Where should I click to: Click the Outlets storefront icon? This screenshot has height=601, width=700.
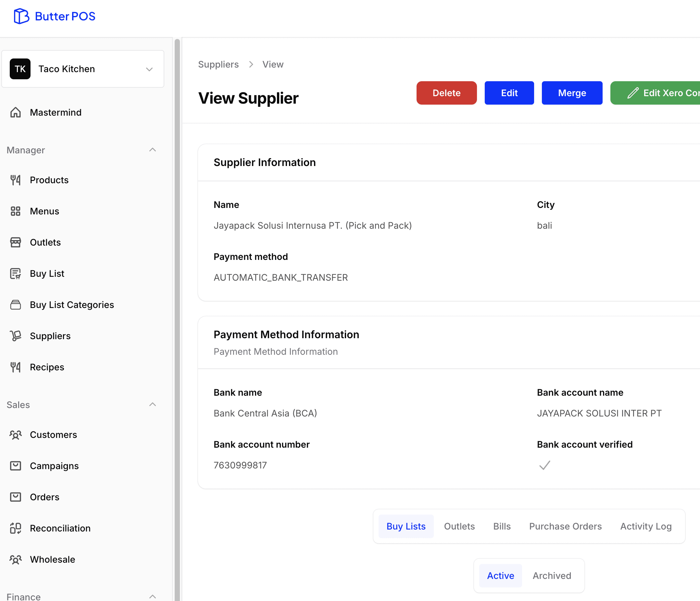(x=16, y=242)
